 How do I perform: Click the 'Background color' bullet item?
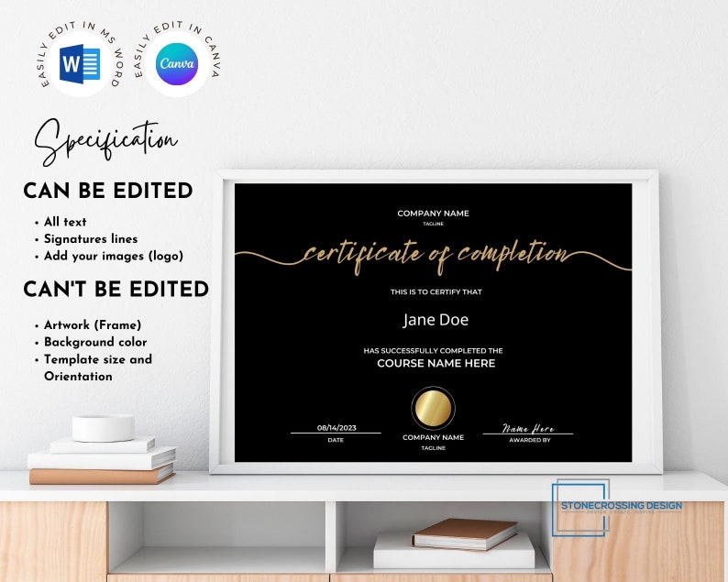95,342
